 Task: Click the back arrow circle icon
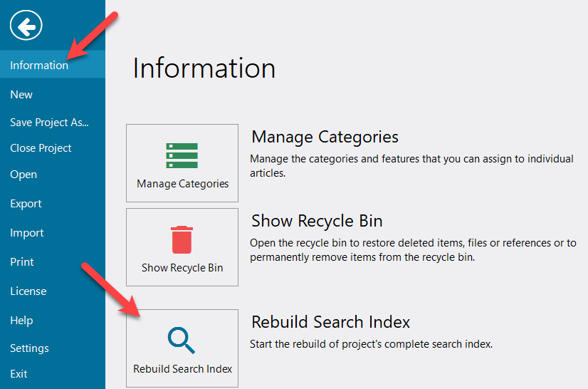point(26,26)
